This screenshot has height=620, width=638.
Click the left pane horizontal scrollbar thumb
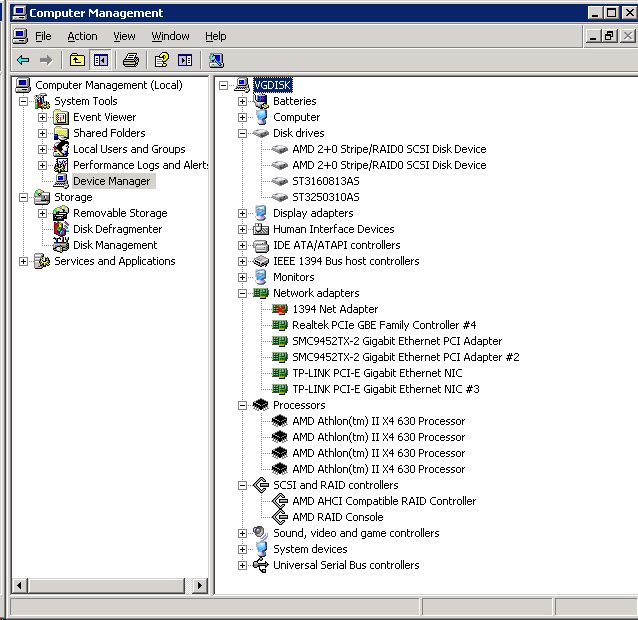point(106,586)
